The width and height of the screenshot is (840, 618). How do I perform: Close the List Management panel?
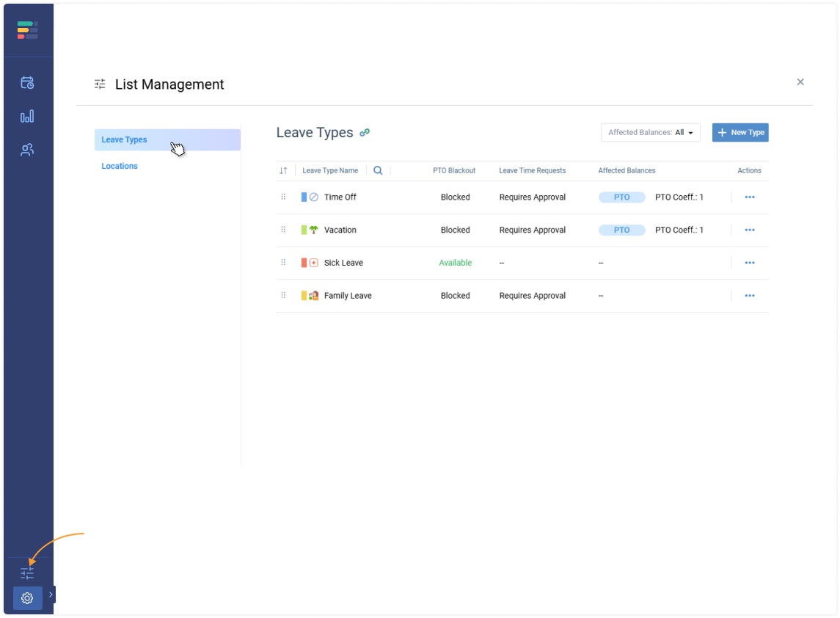[x=800, y=82]
